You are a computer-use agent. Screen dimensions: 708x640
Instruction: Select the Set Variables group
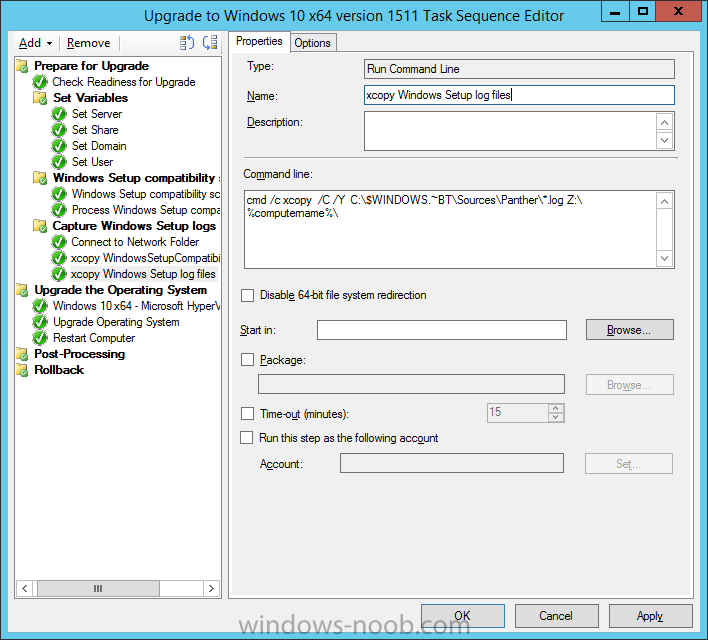click(90, 98)
